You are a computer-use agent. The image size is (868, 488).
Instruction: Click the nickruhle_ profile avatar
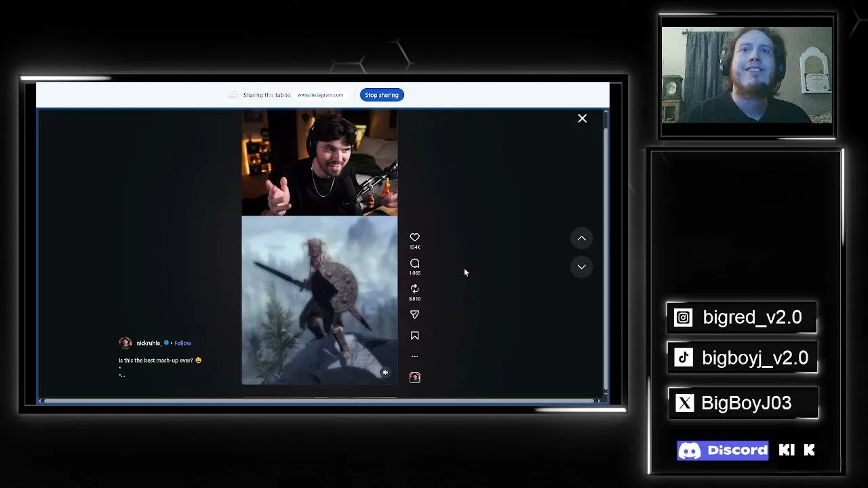click(125, 343)
